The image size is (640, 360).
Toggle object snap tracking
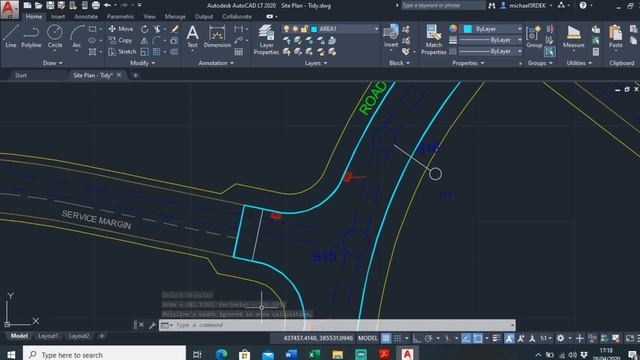tap(466, 338)
